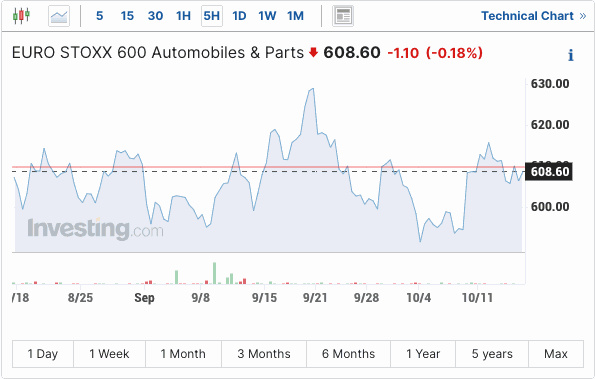Viewport: 595px width, 379px height.
Task: Click the Sep date label
Action: [144, 298]
